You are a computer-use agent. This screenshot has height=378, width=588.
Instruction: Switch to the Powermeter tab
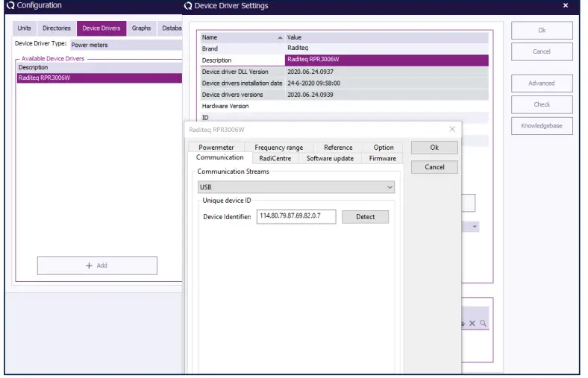click(216, 148)
